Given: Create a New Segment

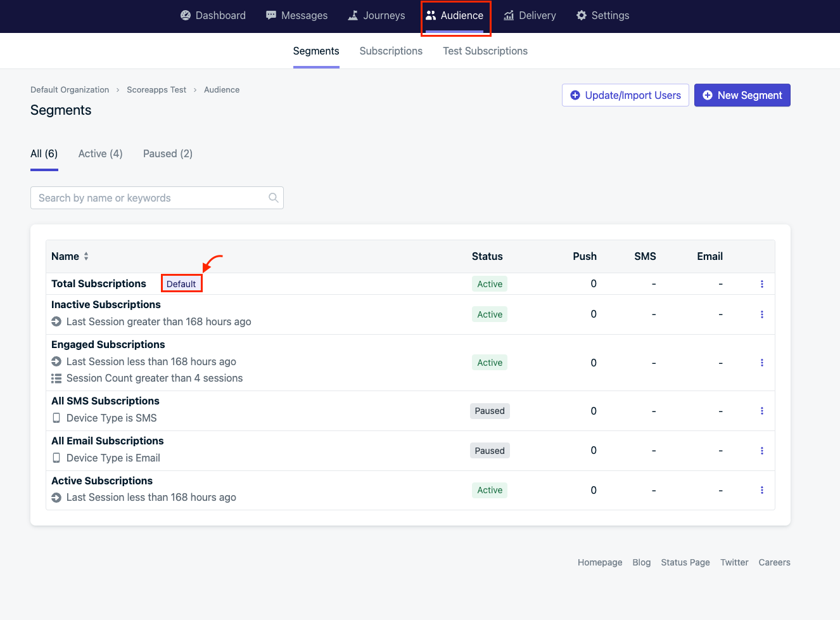Looking at the screenshot, I should (742, 95).
